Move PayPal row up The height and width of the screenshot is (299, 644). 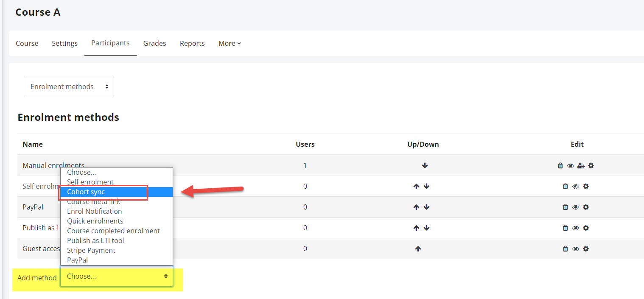click(x=416, y=207)
